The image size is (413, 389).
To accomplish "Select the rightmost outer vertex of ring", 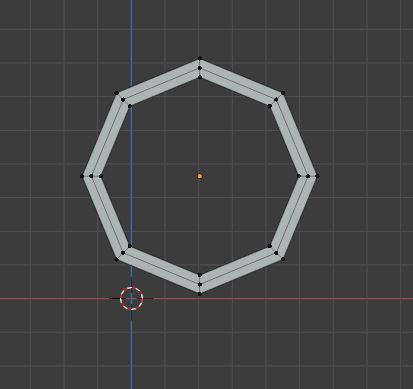I will [317, 176].
